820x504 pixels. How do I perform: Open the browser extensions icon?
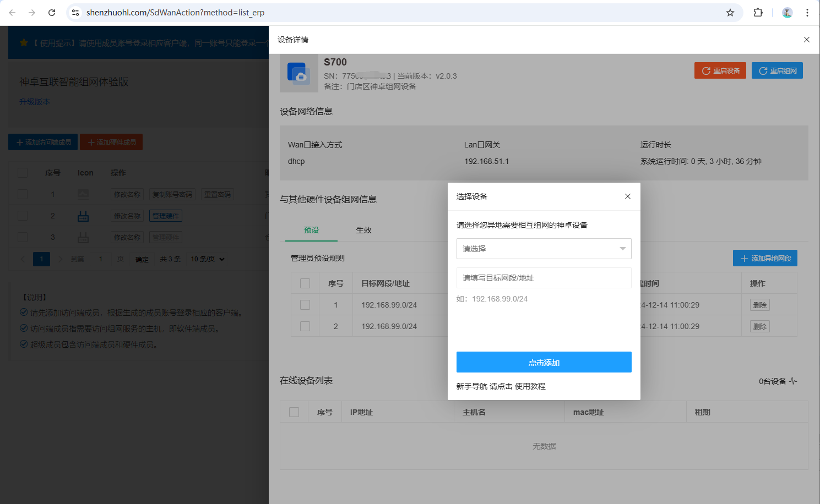click(x=758, y=13)
